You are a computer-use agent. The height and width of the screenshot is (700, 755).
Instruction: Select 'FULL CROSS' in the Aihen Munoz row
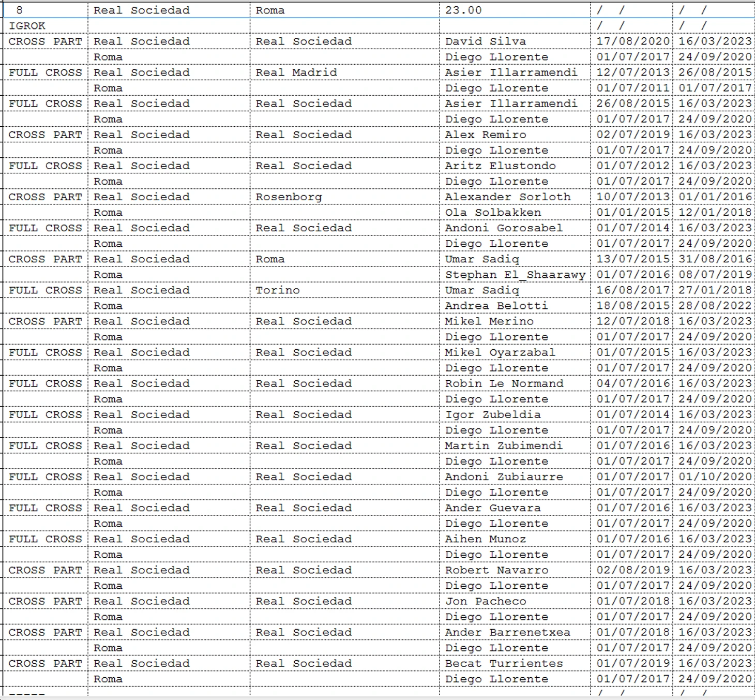pyautogui.click(x=46, y=539)
